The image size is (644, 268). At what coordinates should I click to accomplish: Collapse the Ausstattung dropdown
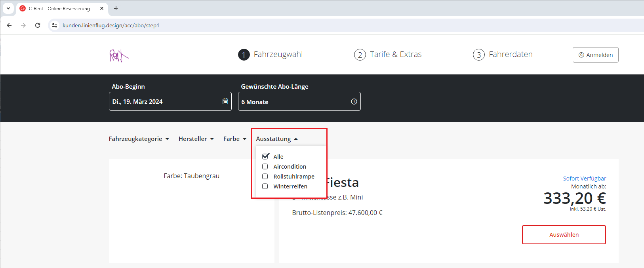276,139
